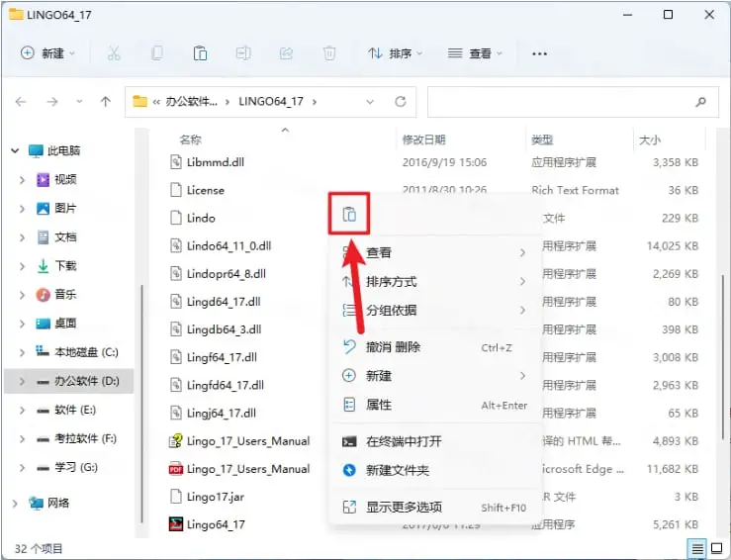
Task: Choose 属性 in context menu
Action: [435, 405]
